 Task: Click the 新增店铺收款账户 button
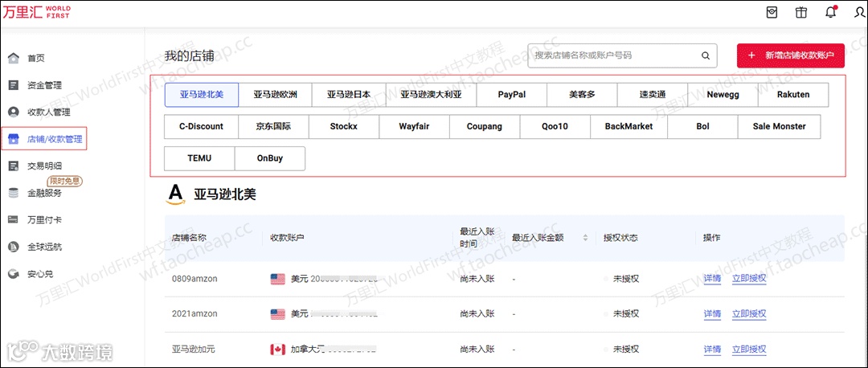[791, 55]
